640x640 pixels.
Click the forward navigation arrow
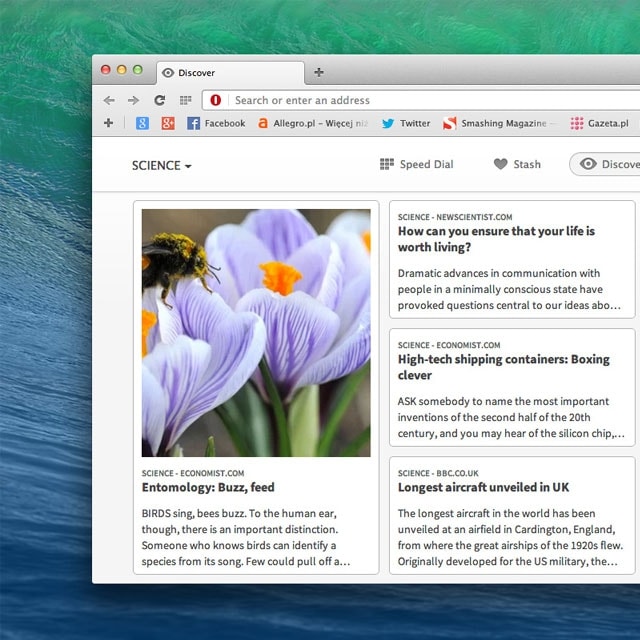pos(133,100)
